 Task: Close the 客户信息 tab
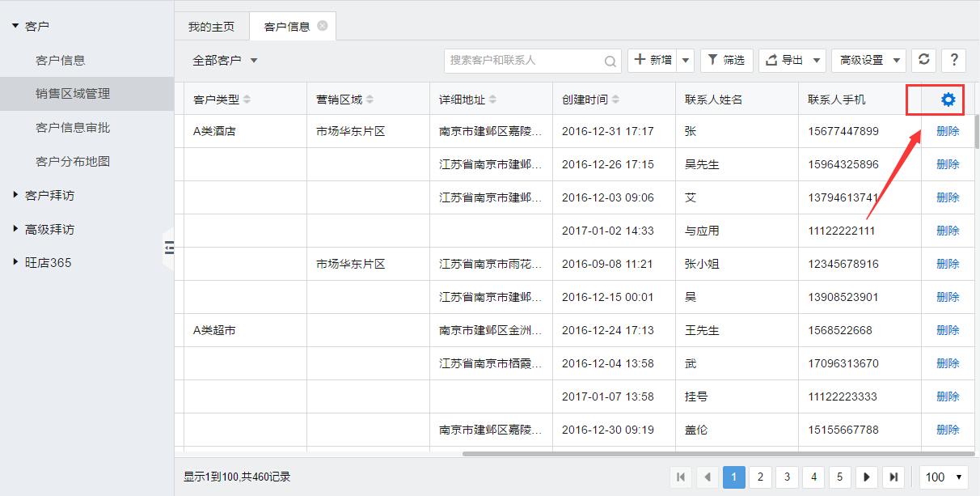(x=323, y=26)
